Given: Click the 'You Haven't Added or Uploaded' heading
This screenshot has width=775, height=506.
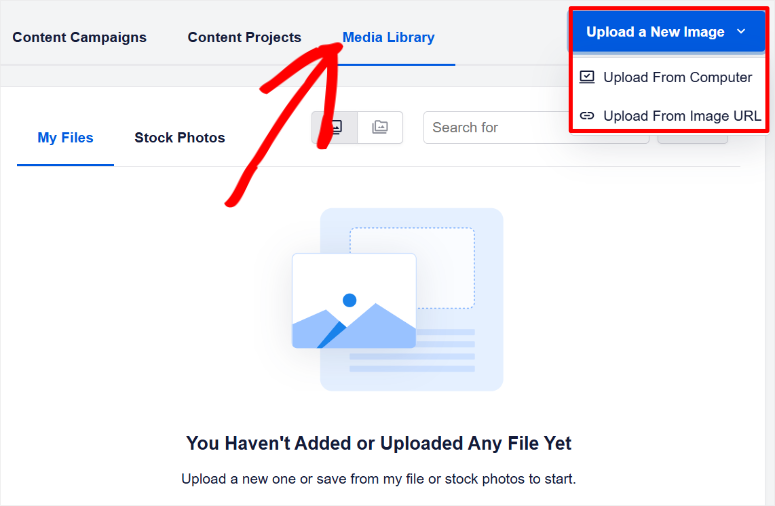Looking at the screenshot, I should pos(379,443).
